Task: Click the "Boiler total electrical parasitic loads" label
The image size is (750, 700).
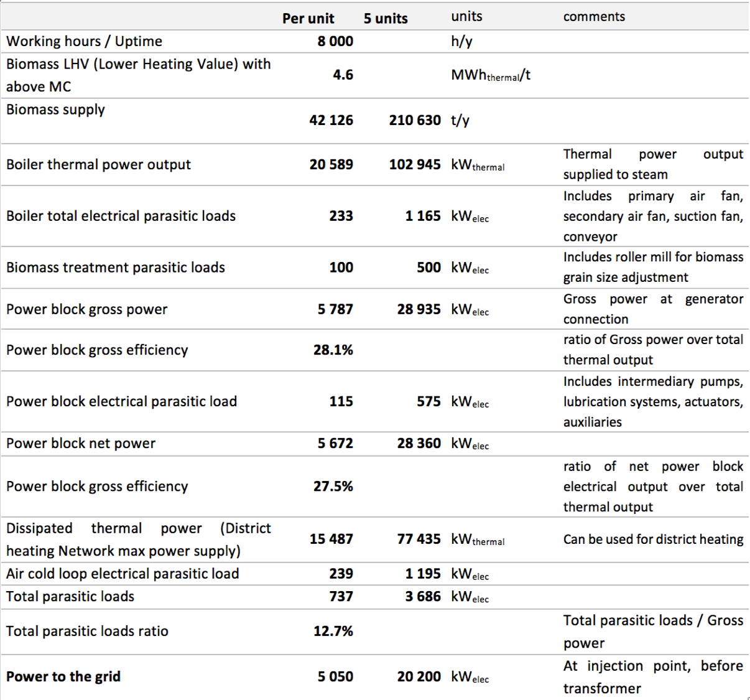Action: (x=121, y=216)
